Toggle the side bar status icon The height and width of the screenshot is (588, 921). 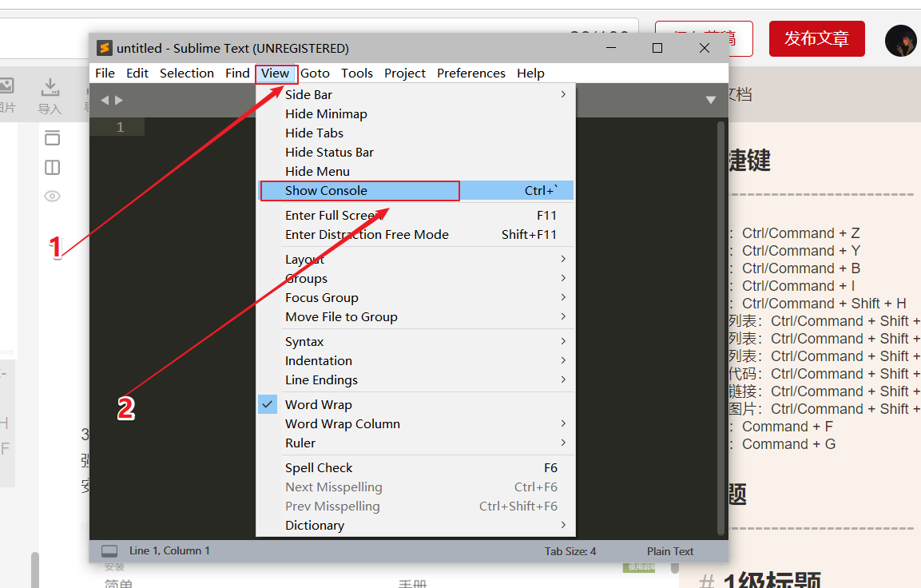(109, 551)
